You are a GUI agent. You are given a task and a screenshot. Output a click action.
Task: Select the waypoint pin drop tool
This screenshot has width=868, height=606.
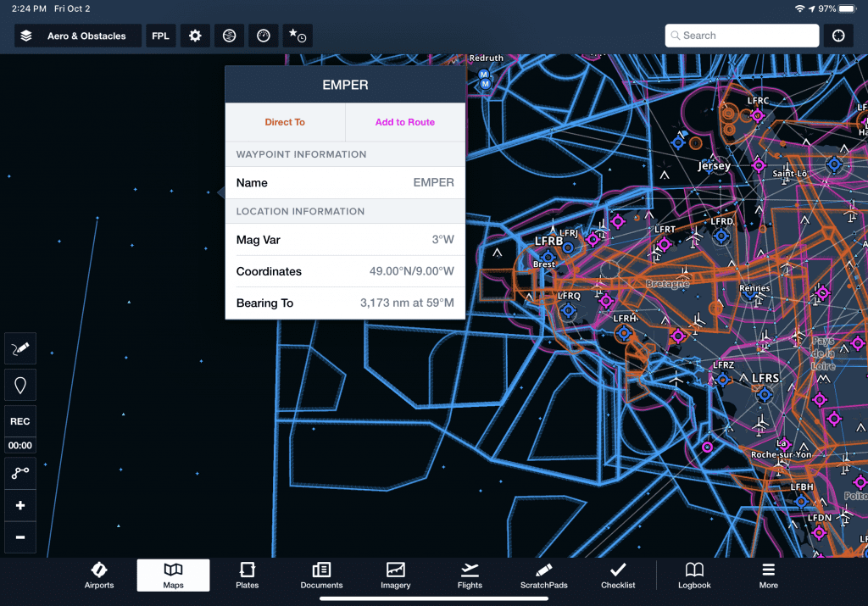coord(19,384)
